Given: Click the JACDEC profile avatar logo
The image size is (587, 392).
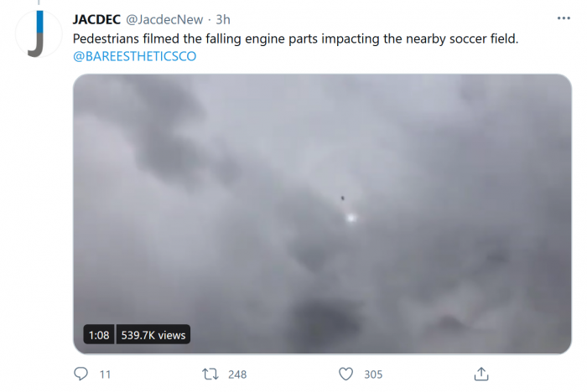Looking at the screenshot, I should [x=34, y=36].
